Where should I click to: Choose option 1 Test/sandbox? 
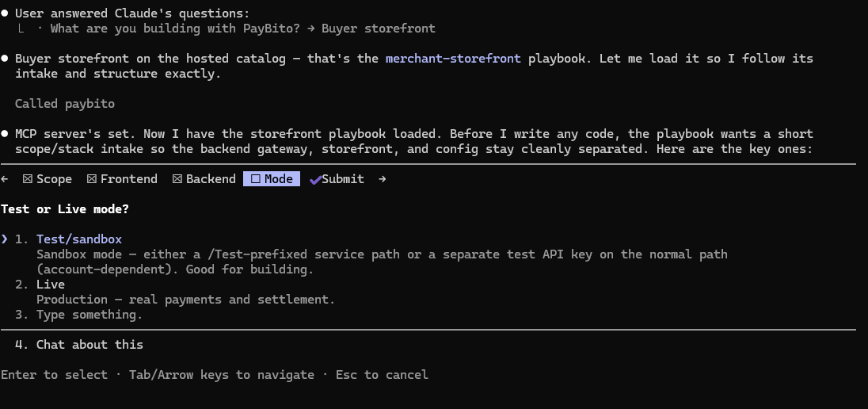pyautogui.click(x=79, y=239)
